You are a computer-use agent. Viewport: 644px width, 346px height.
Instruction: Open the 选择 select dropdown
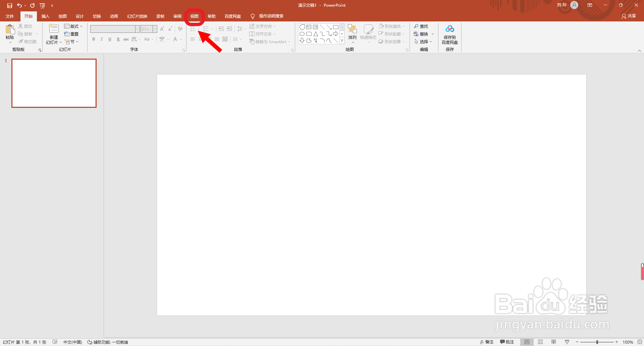(x=423, y=42)
